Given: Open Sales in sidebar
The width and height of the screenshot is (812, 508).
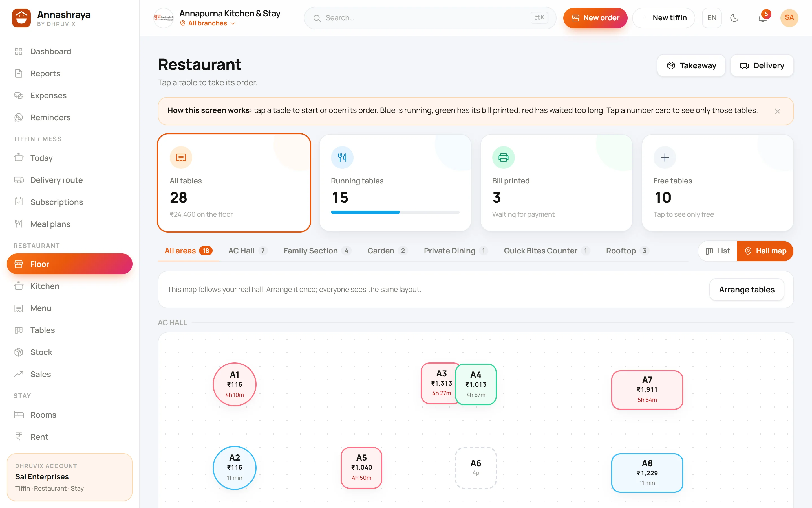Looking at the screenshot, I should coord(69,374).
